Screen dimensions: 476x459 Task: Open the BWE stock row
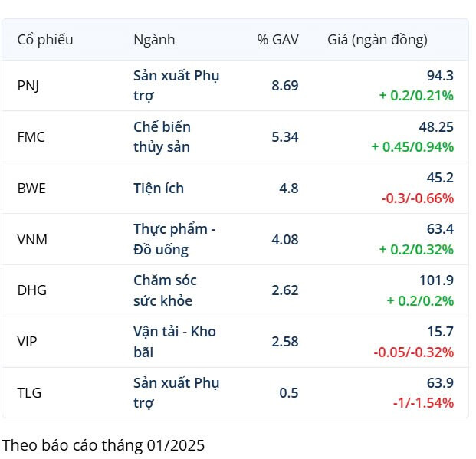coord(31,188)
